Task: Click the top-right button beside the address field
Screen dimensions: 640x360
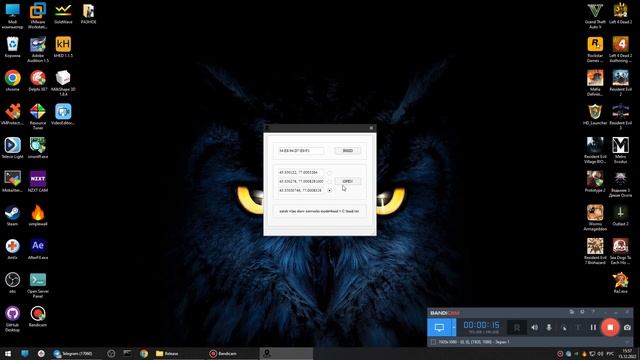Action: [348, 151]
